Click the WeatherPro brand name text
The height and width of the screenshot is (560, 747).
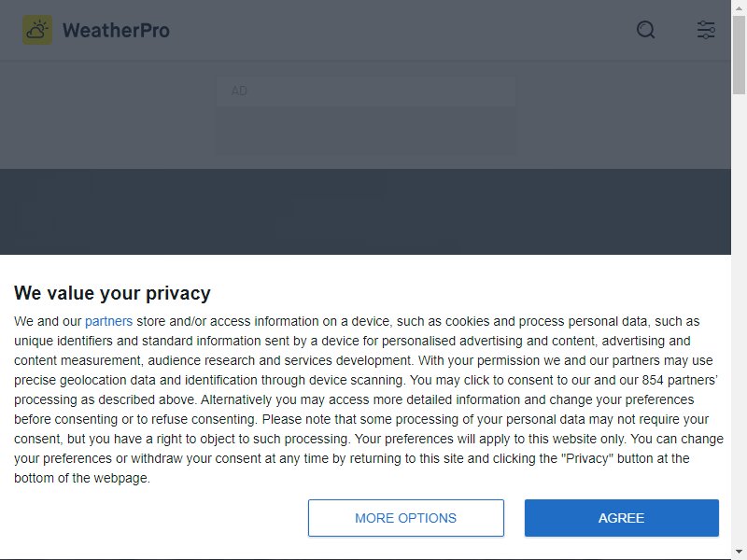(x=116, y=30)
